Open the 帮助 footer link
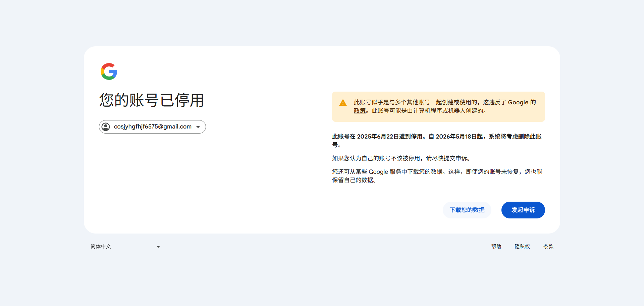 496,247
